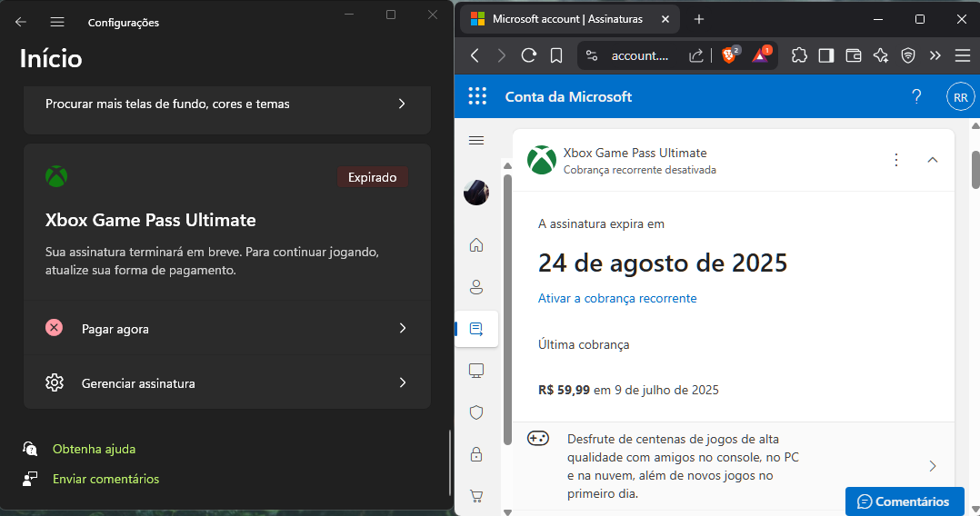The height and width of the screenshot is (516, 980).
Task: Click the browser page vertical scrollbar
Action: [x=975, y=169]
